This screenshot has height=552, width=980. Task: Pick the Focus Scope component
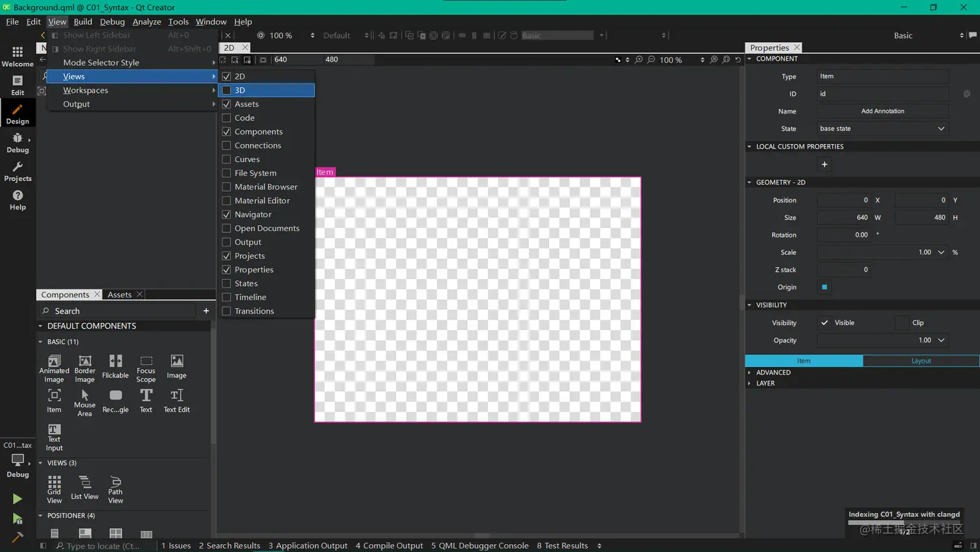pos(146,368)
